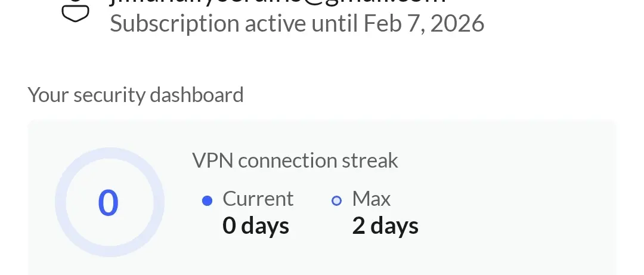644x275 pixels.
Task: Click Subscription active until Feb 7, 2026
Action: coord(297,23)
